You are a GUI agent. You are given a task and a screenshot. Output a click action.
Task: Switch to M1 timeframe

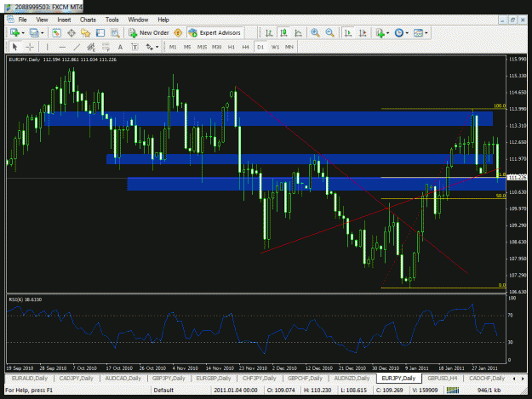173,47
